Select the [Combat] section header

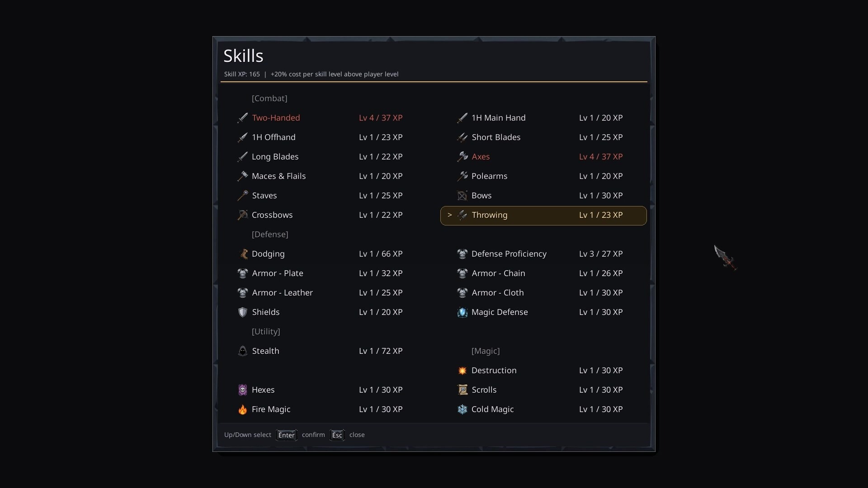[269, 99]
